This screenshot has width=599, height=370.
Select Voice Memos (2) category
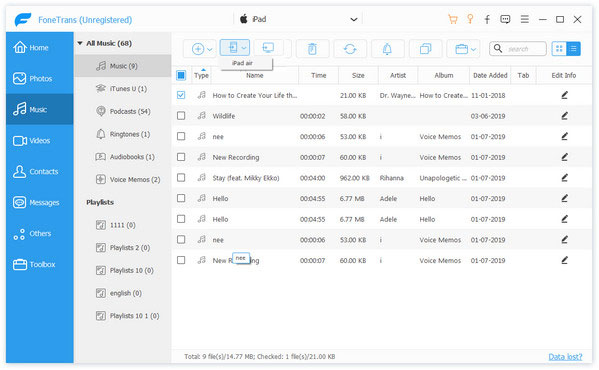click(123, 179)
